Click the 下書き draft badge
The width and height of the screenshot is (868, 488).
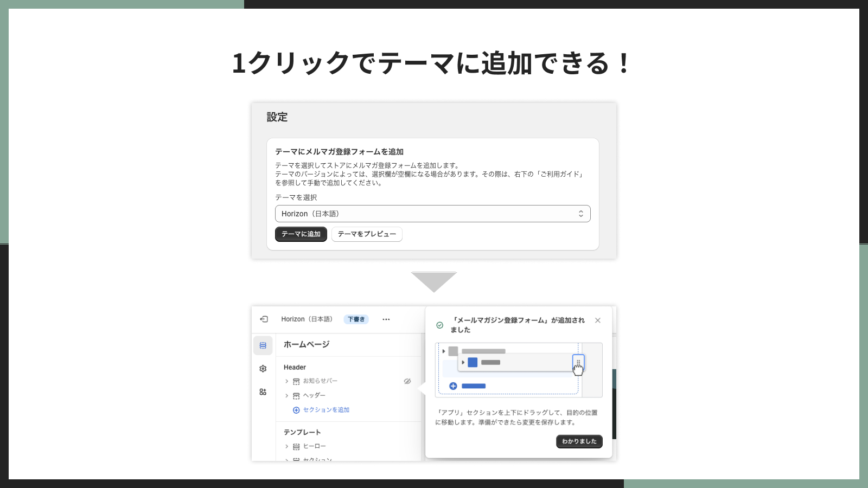(x=356, y=319)
